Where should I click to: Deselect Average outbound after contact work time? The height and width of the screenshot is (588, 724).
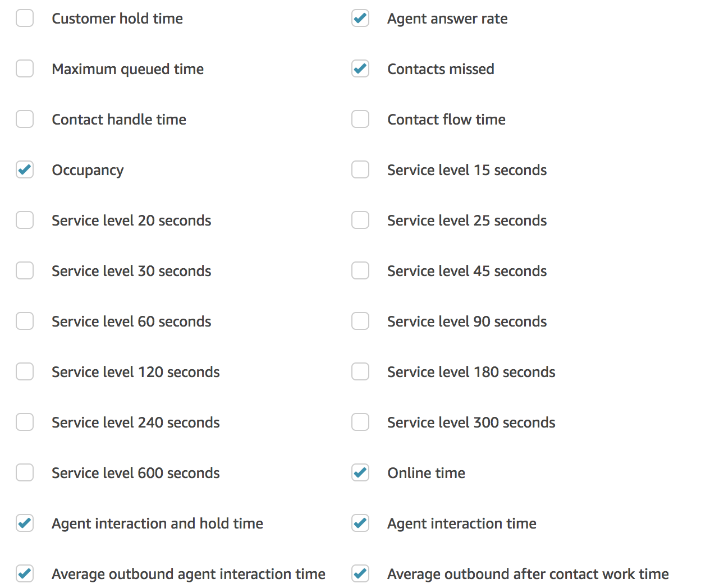360,573
